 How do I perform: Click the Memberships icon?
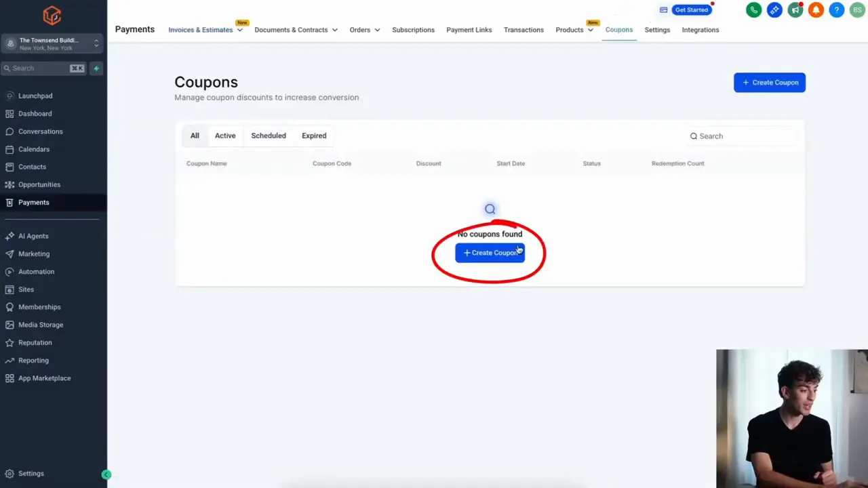pyautogui.click(x=9, y=307)
